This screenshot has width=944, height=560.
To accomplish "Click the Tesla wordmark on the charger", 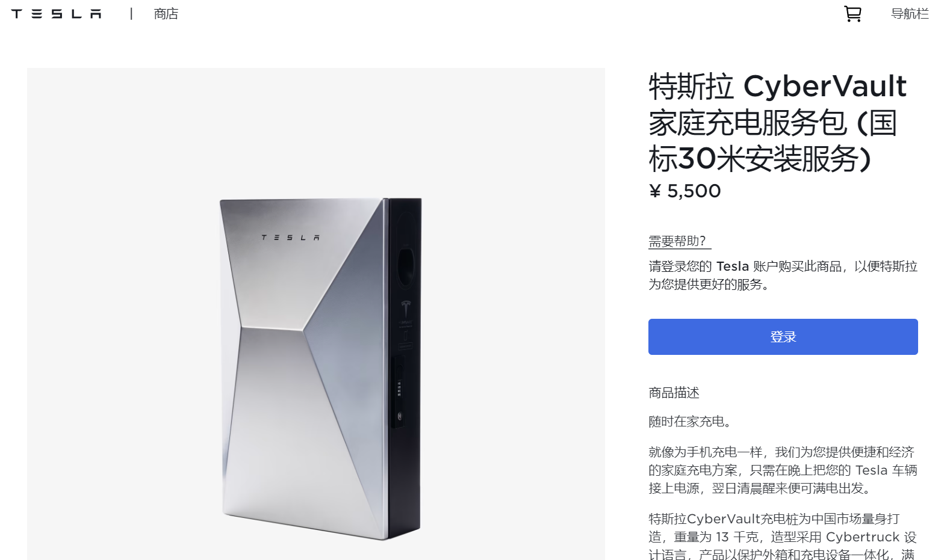I will (290, 238).
